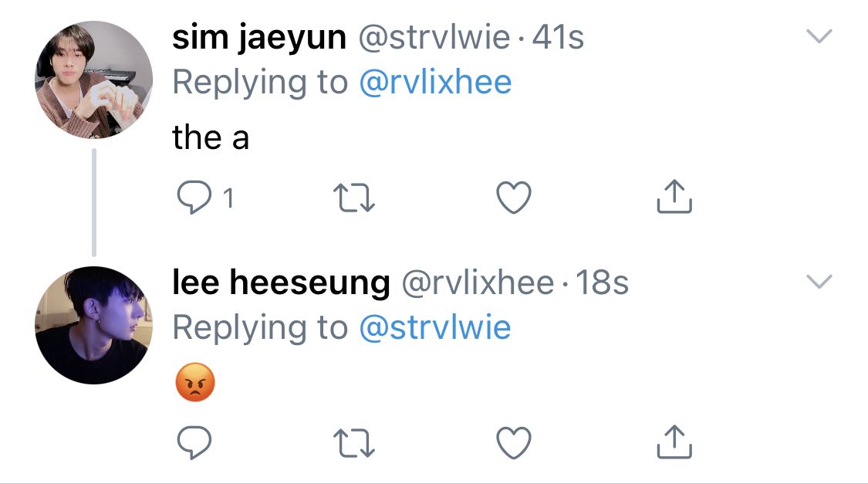Open the @strvlwie mention link
Image resolution: width=868 pixels, height=484 pixels.
point(435,328)
